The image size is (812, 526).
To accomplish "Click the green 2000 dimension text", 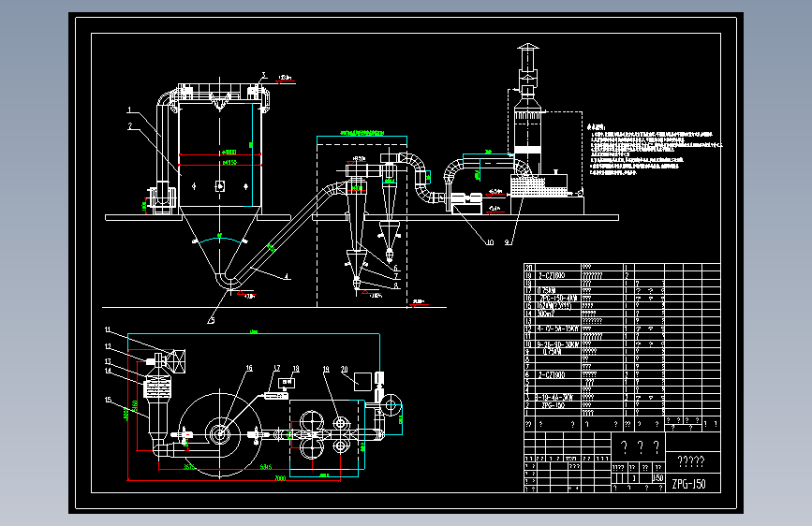I will pyautogui.click(x=280, y=478).
